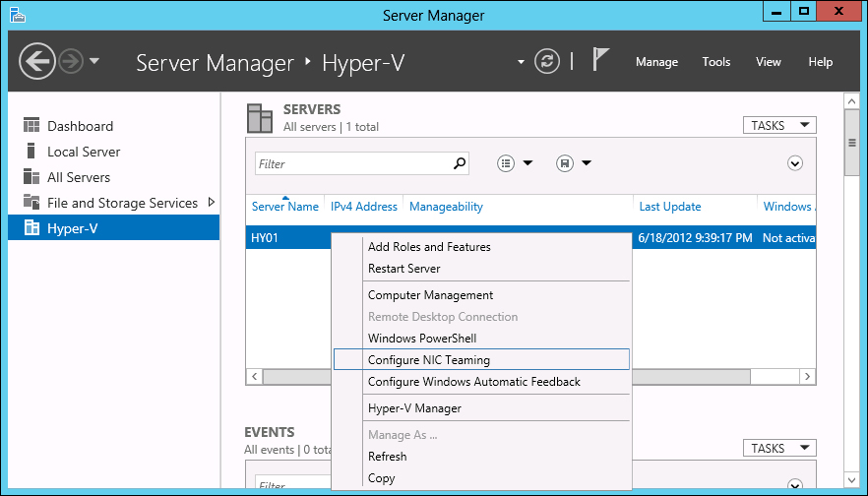Open the Manage menu
Screen dimensions: 868x496
[656, 62]
